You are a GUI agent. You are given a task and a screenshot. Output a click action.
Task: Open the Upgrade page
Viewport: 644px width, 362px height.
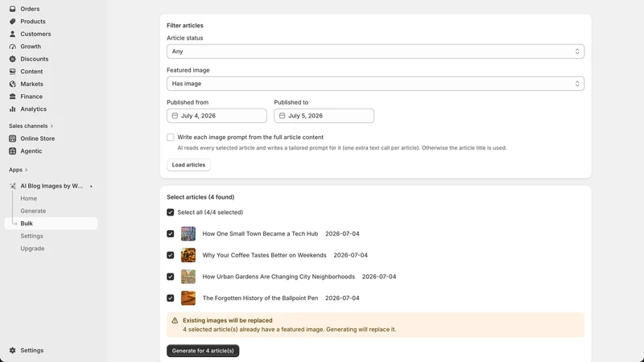(32, 249)
